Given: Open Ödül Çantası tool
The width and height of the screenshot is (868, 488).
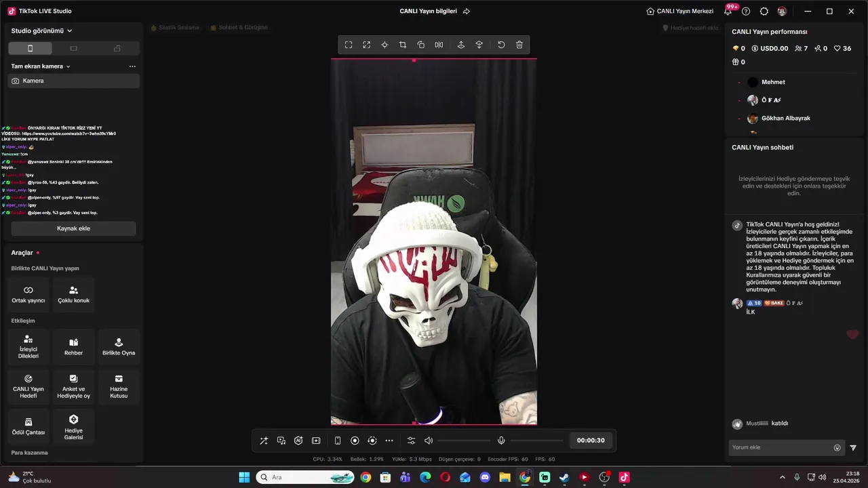Looking at the screenshot, I should (x=28, y=426).
